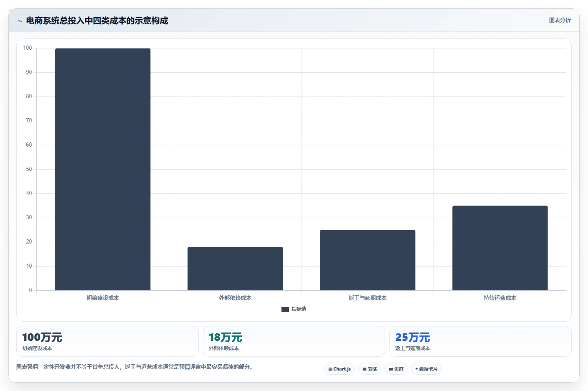The image size is (588, 391).
Task: Click the 外部依赖成本 bar in the chart
Action: [x=235, y=269]
